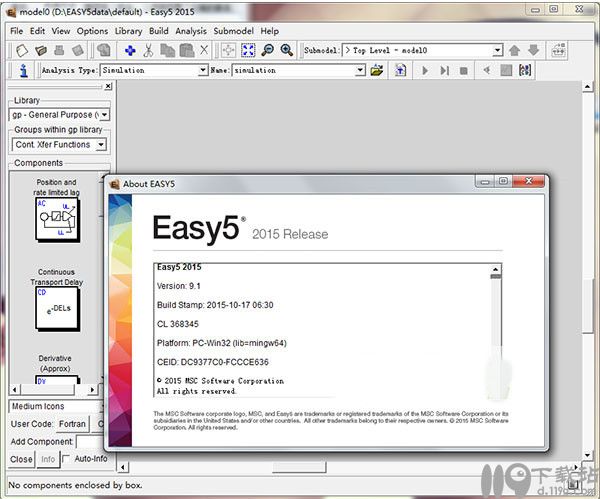Open the Options menu
This screenshot has height=499, width=600.
[92, 31]
